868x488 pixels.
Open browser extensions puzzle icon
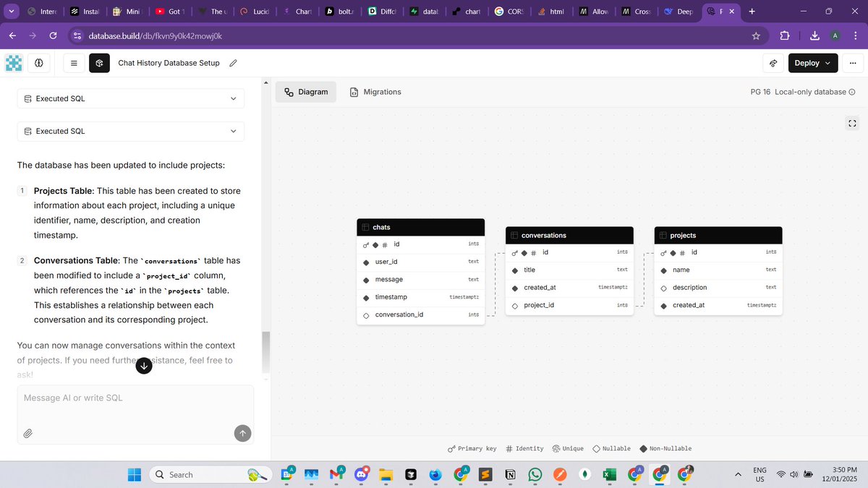785,36
